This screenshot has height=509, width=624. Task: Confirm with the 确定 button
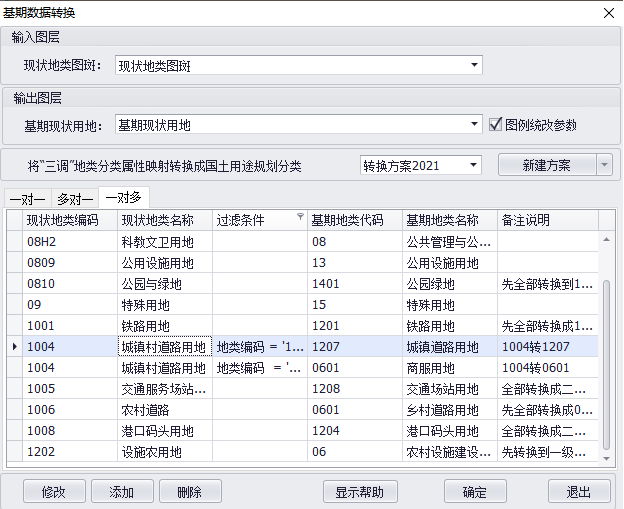click(474, 492)
